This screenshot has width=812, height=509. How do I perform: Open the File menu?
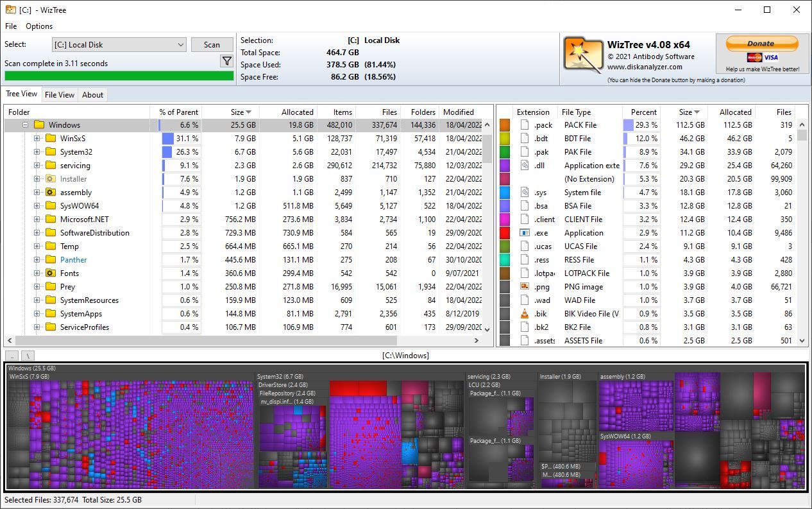point(11,26)
